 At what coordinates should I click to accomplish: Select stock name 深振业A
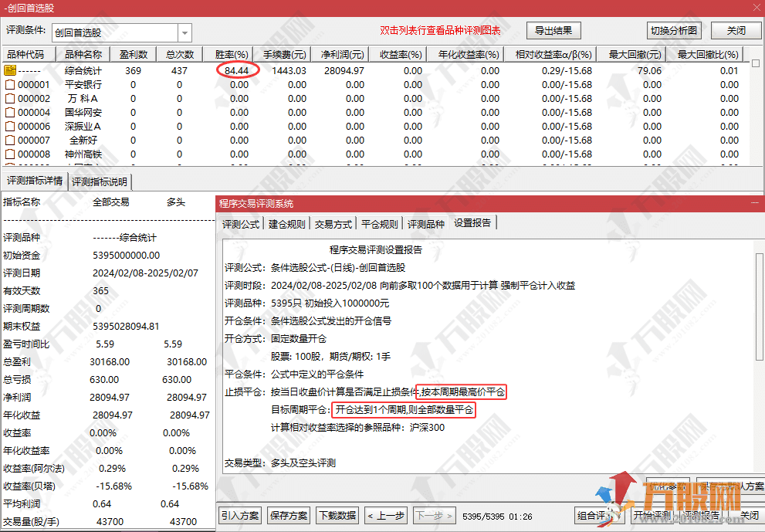pos(83,127)
